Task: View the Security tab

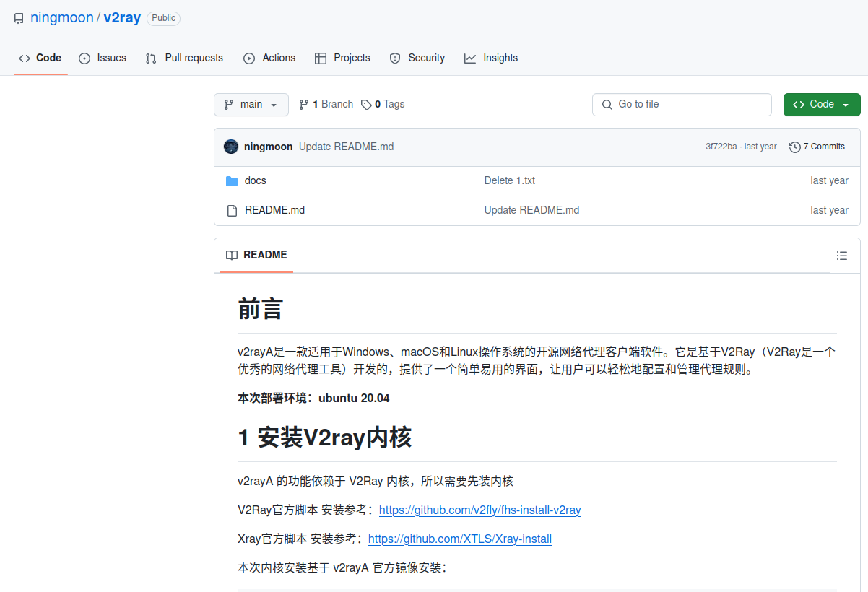Action: point(417,58)
